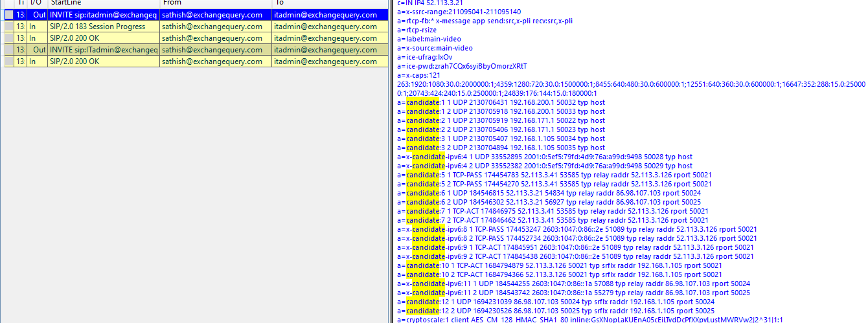868x323 pixels.
Task: Sort by the StartLine column header
Action: 104,3
